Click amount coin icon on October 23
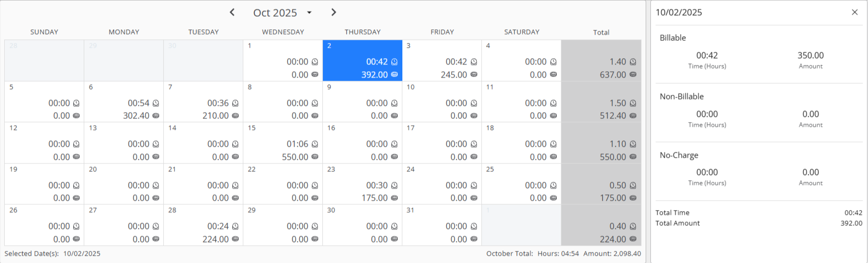Viewport: 868px width, 263px height. coord(394,198)
